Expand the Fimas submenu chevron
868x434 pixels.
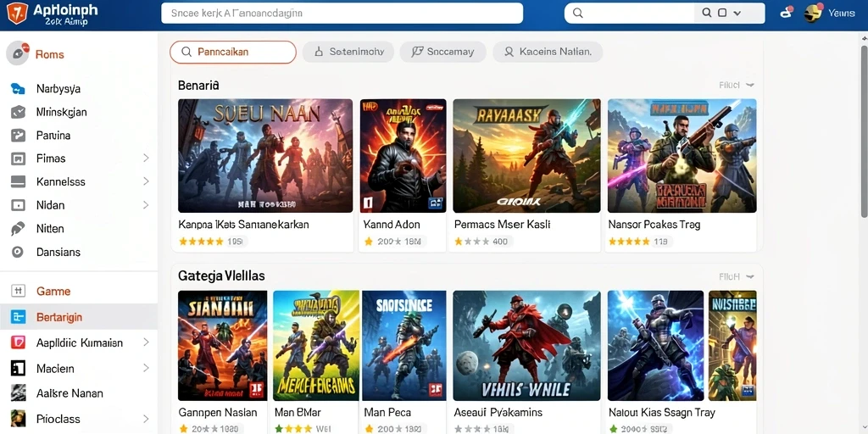pyautogui.click(x=146, y=159)
